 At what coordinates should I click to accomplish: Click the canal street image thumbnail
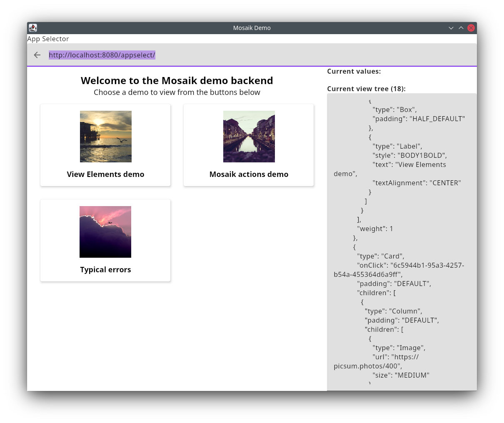tap(249, 137)
